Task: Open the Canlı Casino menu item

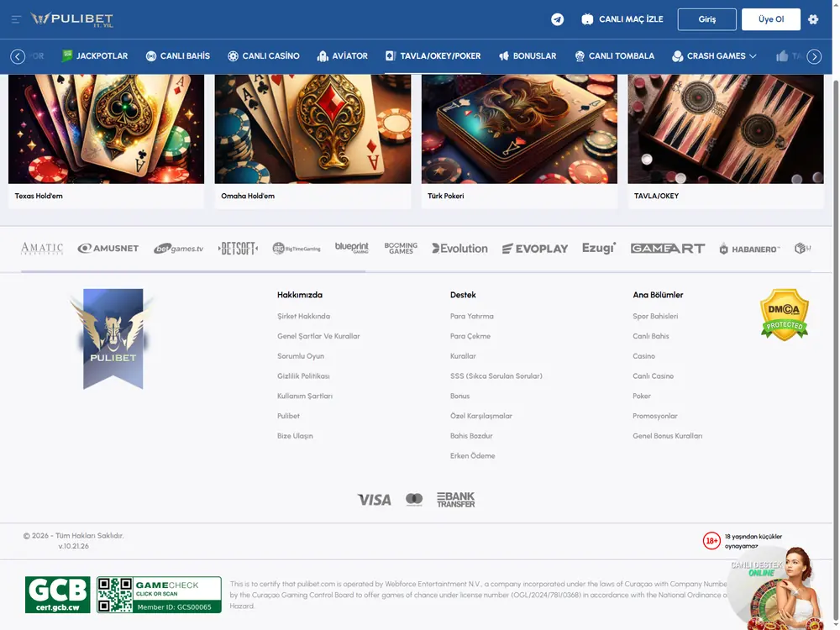Action: coord(264,56)
